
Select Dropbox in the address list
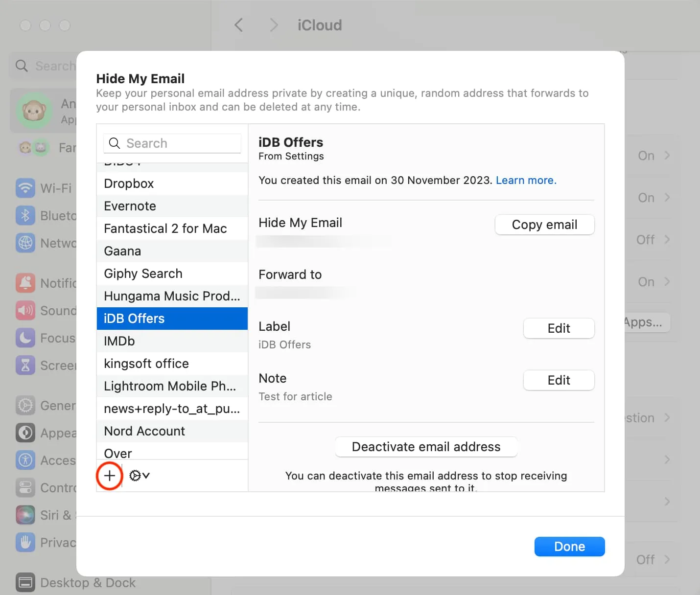point(172,183)
